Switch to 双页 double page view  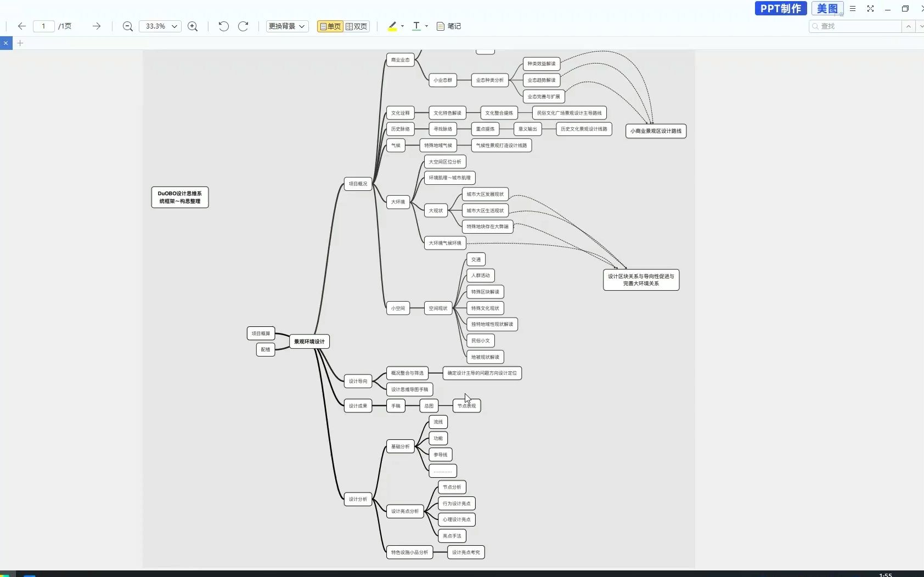coord(357,26)
